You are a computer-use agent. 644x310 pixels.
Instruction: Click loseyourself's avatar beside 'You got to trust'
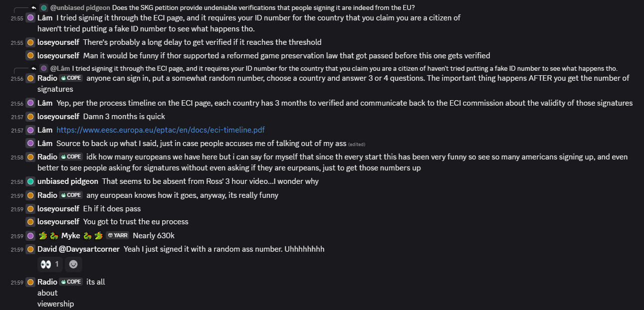[30, 222]
